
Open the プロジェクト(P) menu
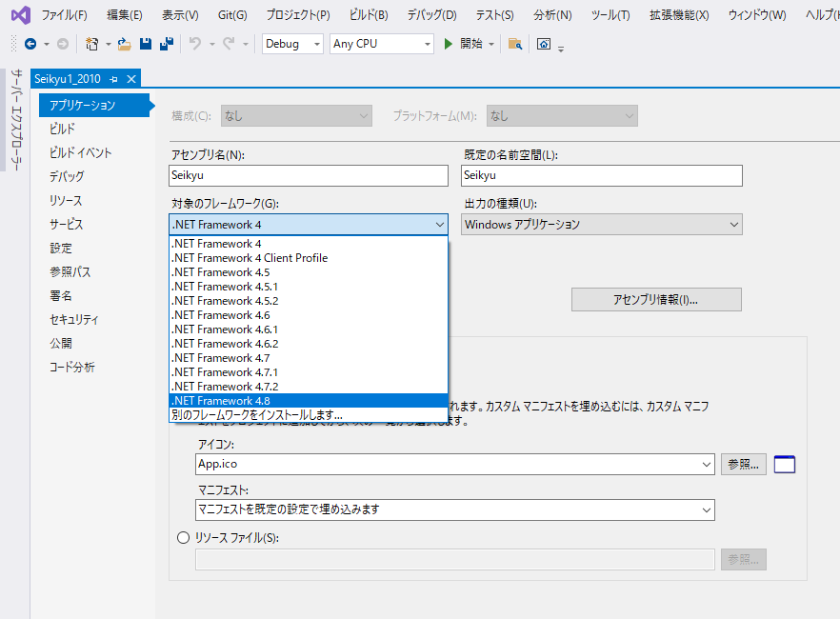click(298, 15)
